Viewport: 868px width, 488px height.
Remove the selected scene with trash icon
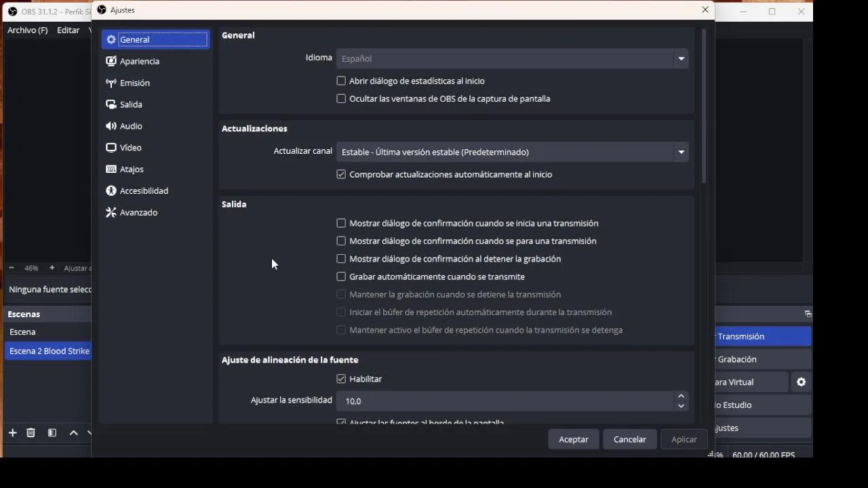click(31, 432)
